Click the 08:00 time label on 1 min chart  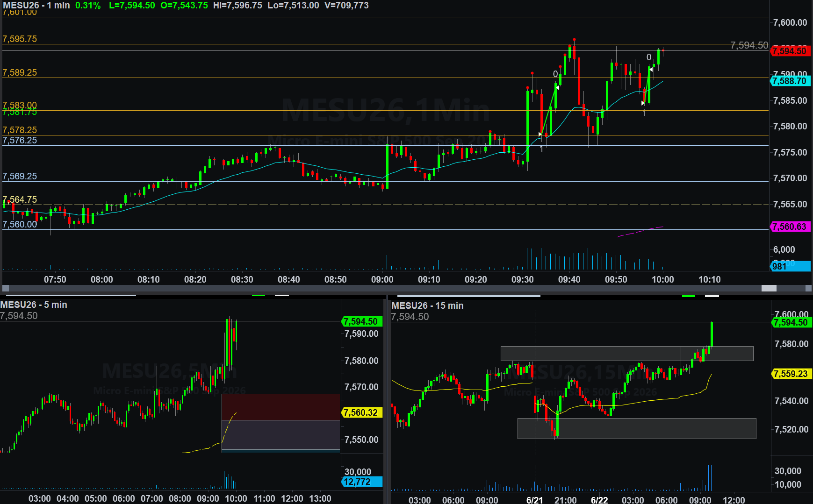pyautogui.click(x=101, y=279)
